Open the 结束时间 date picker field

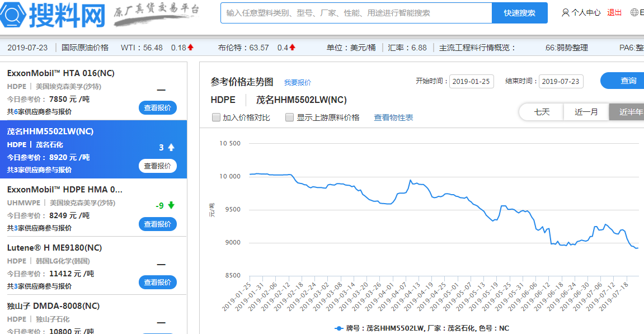(561, 82)
